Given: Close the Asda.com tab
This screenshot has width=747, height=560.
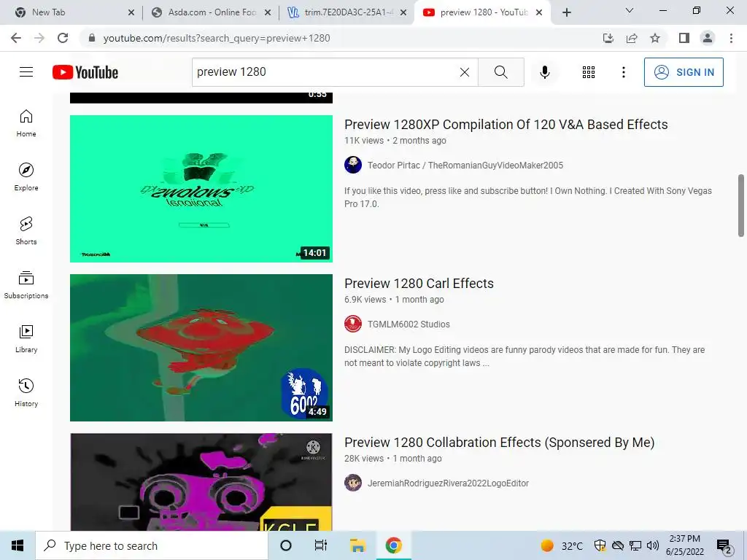Looking at the screenshot, I should [268, 13].
